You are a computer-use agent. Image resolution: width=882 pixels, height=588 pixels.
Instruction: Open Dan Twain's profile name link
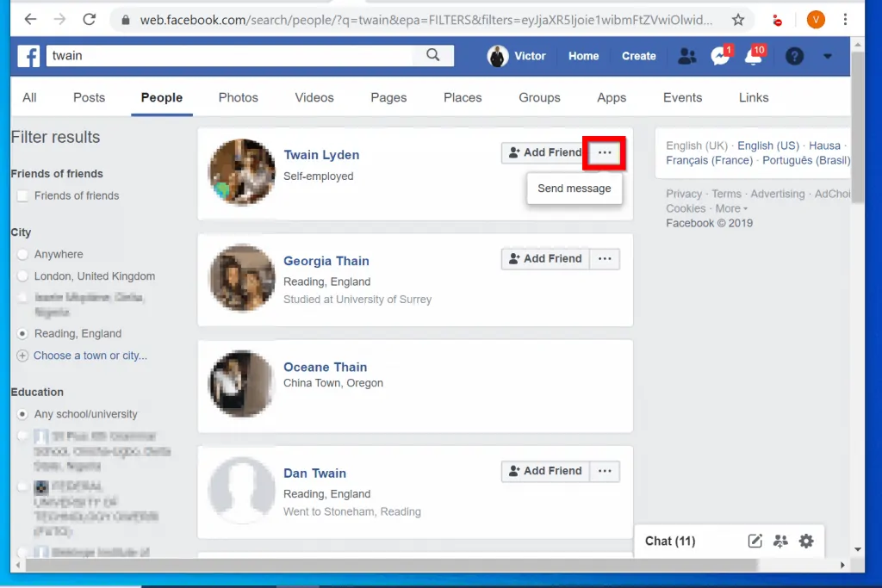point(314,473)
